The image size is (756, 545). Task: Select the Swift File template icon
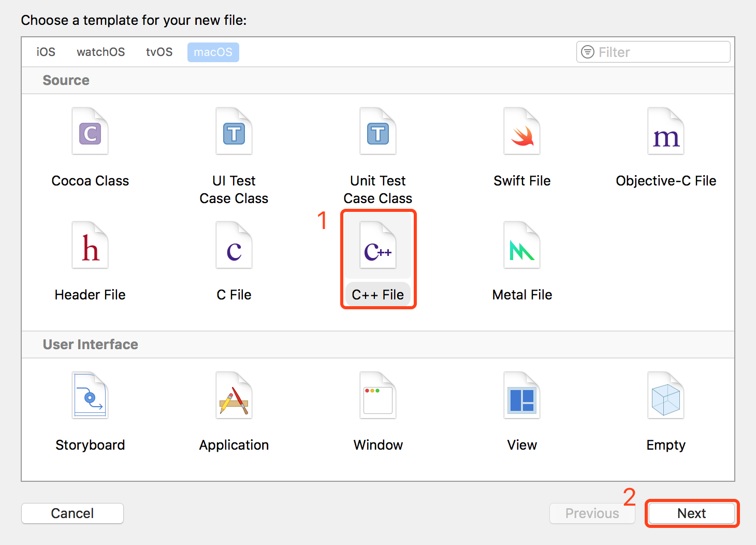(x=522, y=131)
